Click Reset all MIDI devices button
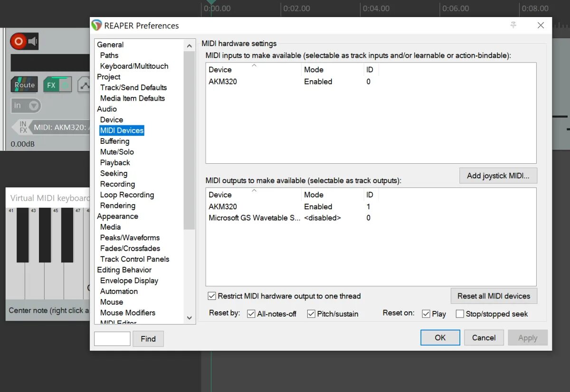The width and height of the screenshot is (570, 392). pyautogui.click(x=494, y=296)
